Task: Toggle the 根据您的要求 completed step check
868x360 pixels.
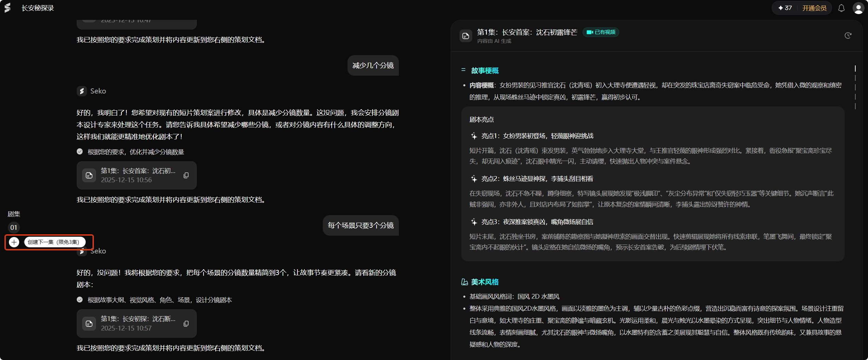Action: click(x=80, y=152)
